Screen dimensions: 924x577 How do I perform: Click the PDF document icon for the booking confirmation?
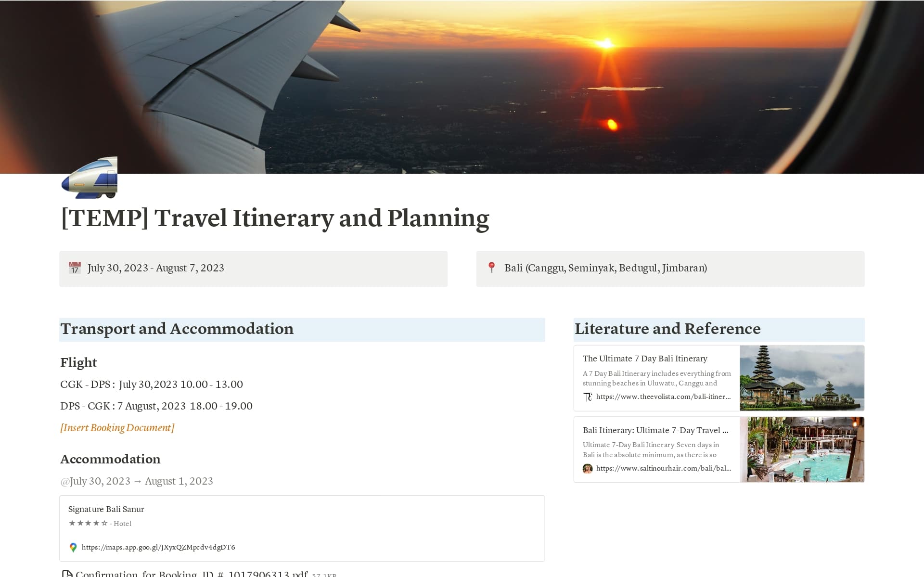(x=66, y=573)
